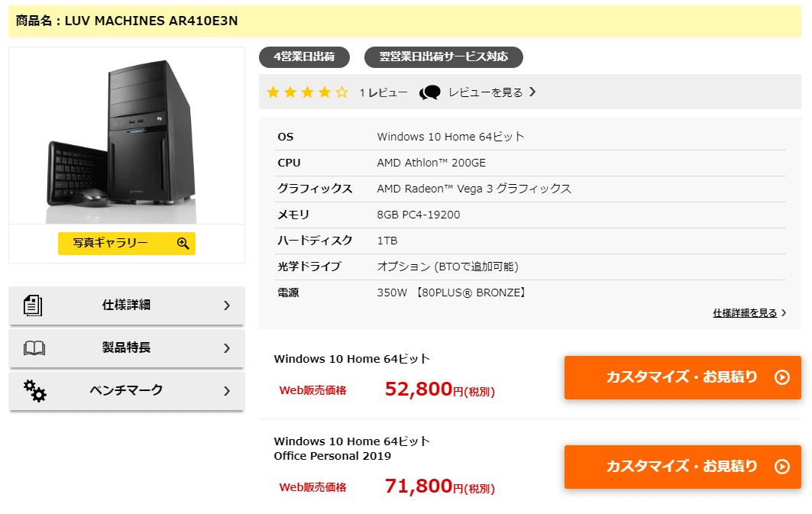
Task: Expand the ベンチマーク chevron arrow
Action: [x=226, y=391]
